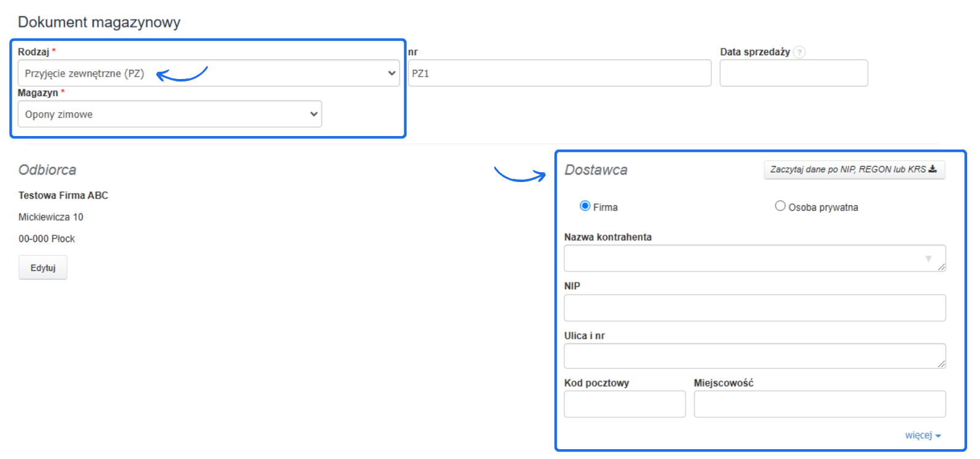Open the Rodzaj document type dropdown
Screen dimensions: 980x459
pos(209,74)
